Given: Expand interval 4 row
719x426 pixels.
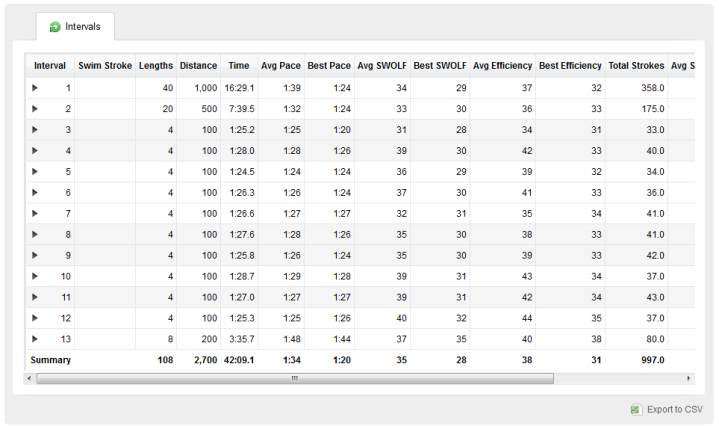Looking at the screenshot, I should click(x=35, y=150).
